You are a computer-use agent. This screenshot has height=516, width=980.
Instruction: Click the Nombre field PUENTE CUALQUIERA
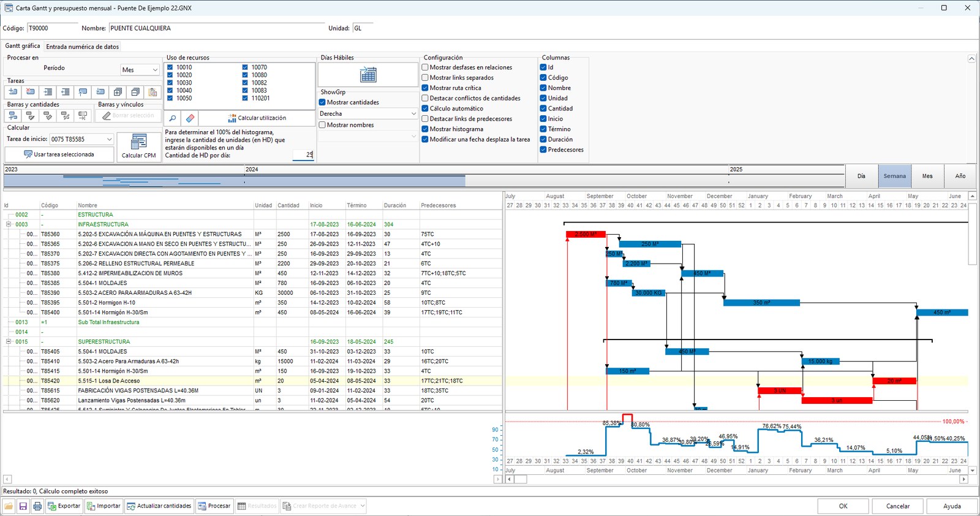click(x=217, y=28)
